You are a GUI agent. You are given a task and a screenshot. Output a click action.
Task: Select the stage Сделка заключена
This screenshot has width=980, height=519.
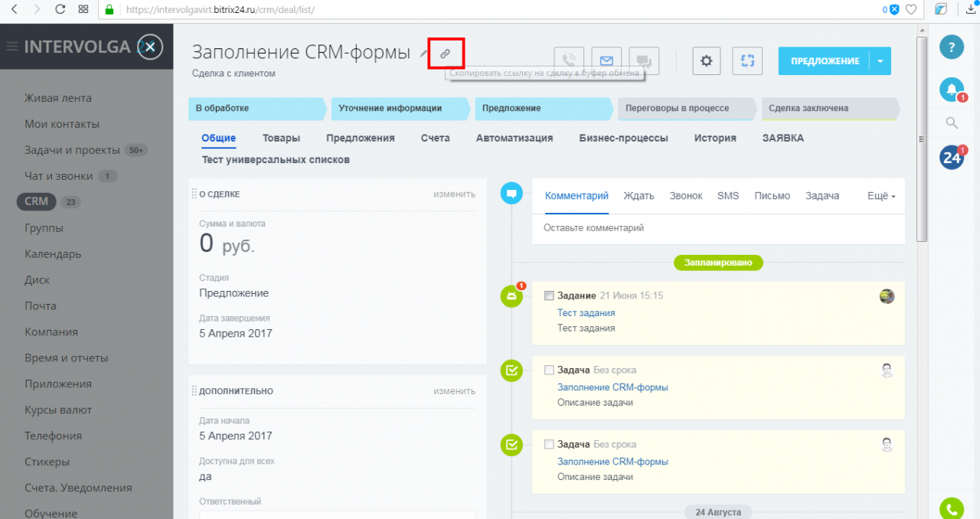pyautogui.click(x=831, y=109)
